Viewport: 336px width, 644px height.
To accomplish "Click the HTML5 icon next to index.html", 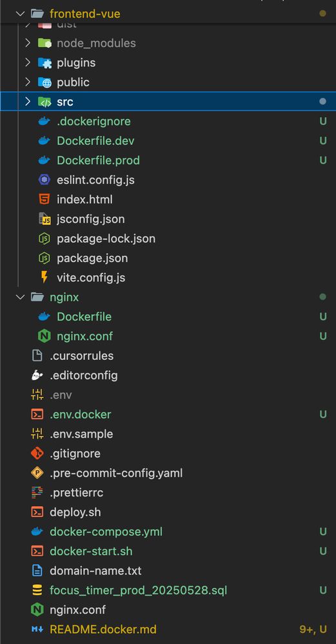I will click(44, 200).
